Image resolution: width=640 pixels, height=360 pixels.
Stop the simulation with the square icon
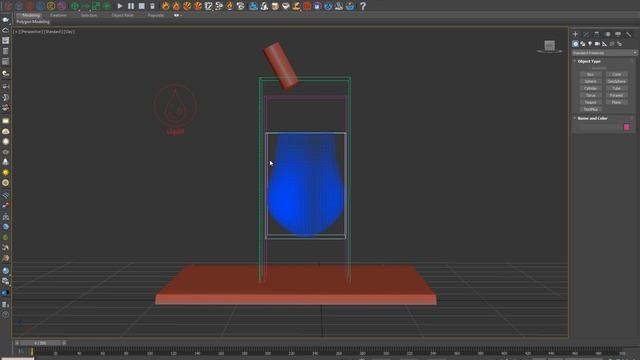(142, 6)
